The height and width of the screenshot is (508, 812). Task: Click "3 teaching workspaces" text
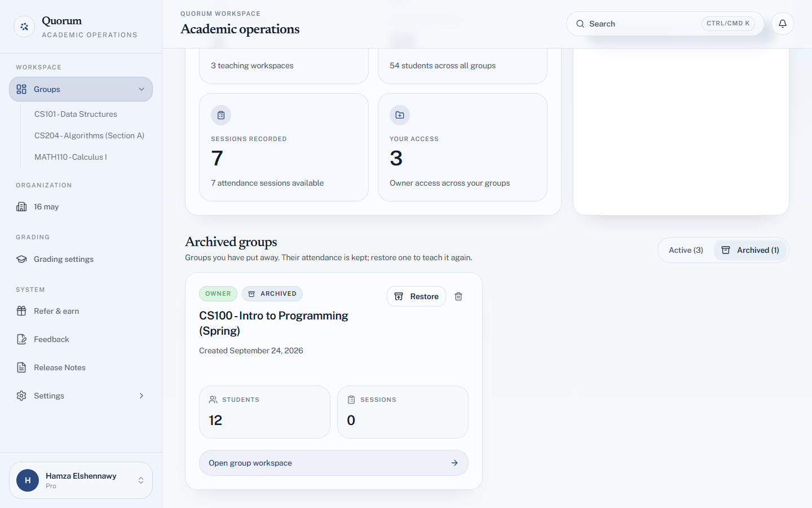(x=252, y=65)
